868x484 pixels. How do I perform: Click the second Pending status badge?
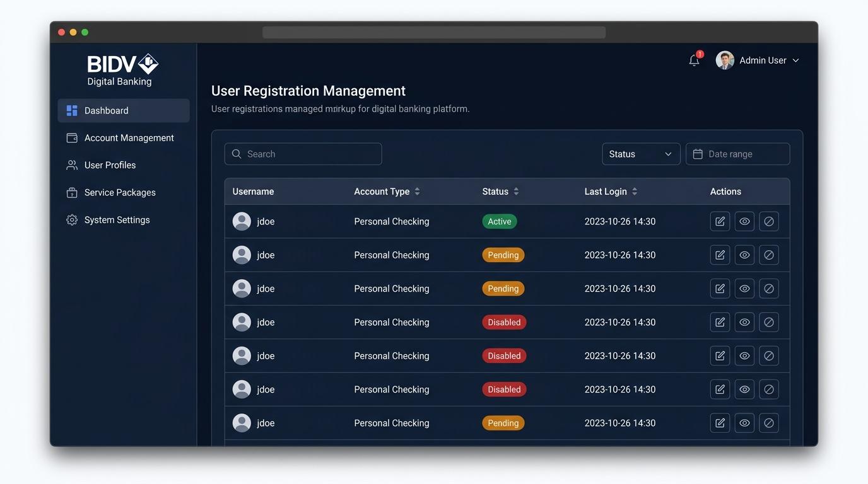[x=503, y=289]
